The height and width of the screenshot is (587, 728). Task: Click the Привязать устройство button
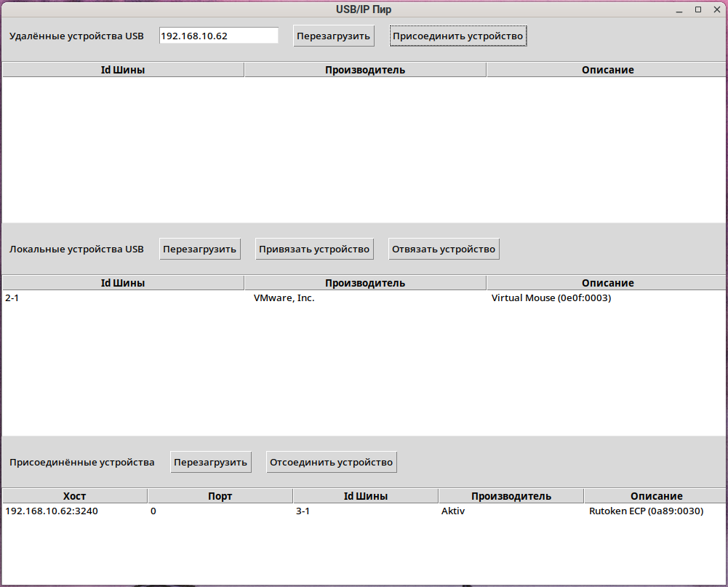pyautogui.click(x=314, y=249)
